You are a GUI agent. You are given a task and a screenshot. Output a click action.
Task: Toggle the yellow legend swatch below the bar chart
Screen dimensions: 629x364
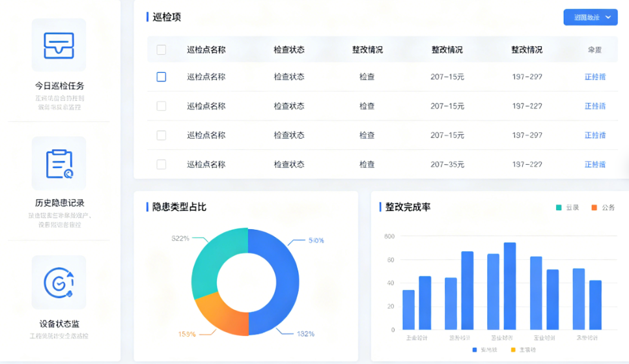(513, 350)
